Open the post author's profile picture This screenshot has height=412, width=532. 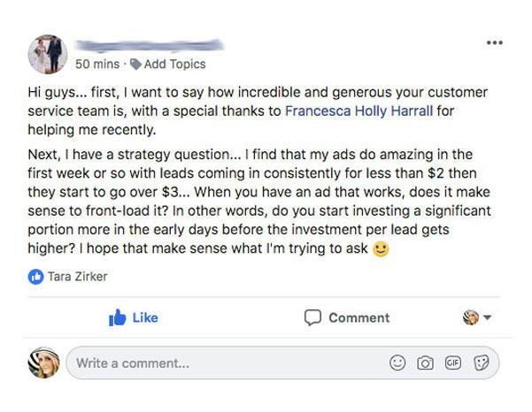coord(48,54)
